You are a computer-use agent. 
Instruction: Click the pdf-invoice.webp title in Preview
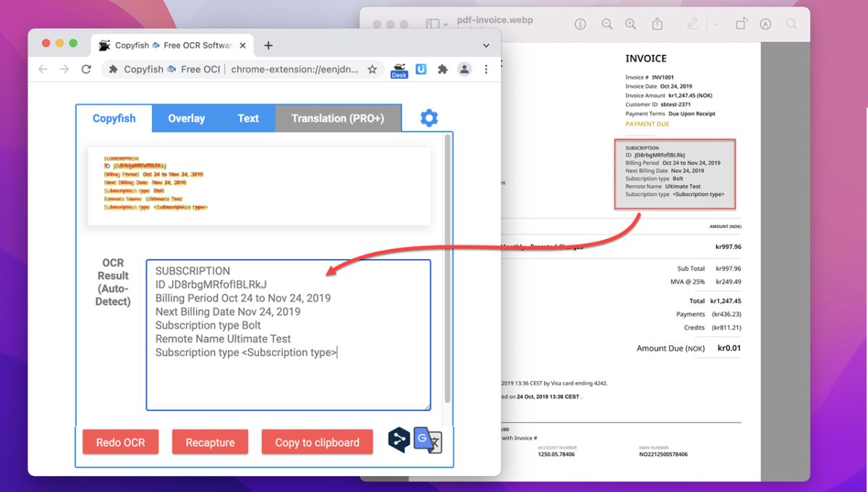(495, 20)
